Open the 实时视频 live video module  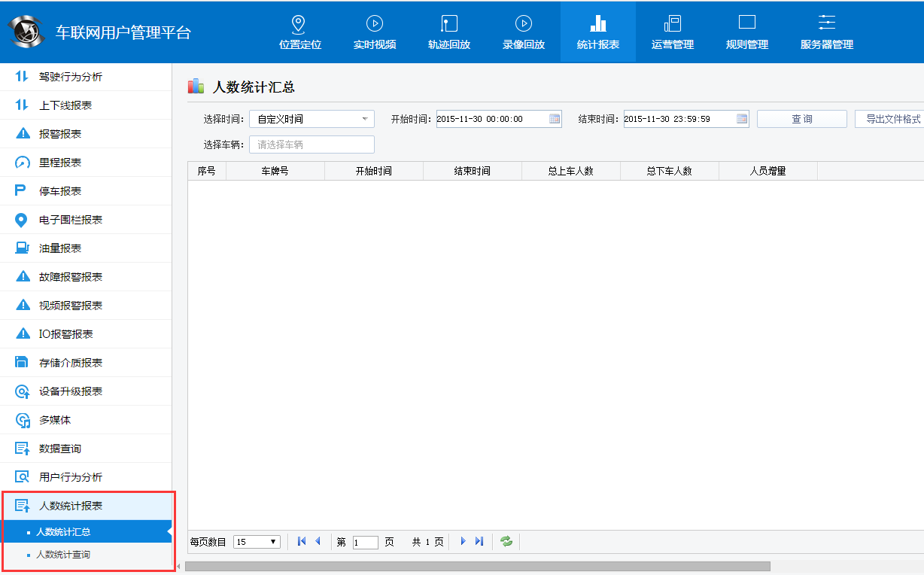pyautogui.click(x=374, y=32)
